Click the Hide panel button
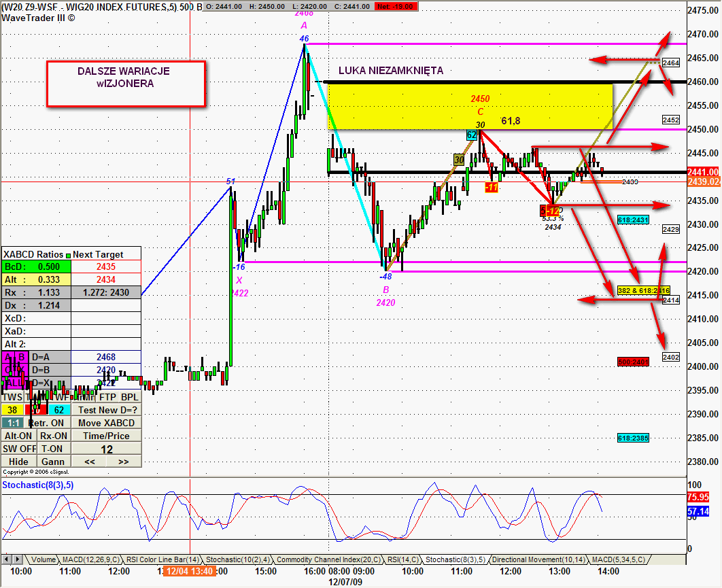The width and height of the screenshot is (722, 588). [x=18, y=462]
